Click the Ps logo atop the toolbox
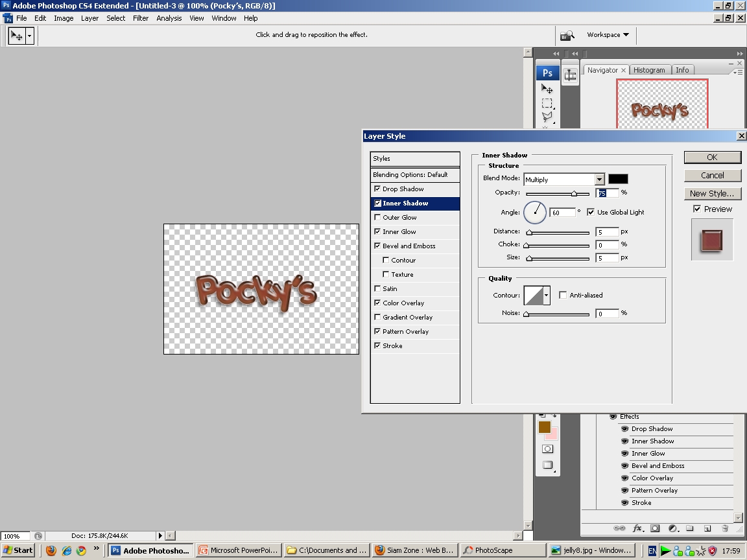 [547, 73]
